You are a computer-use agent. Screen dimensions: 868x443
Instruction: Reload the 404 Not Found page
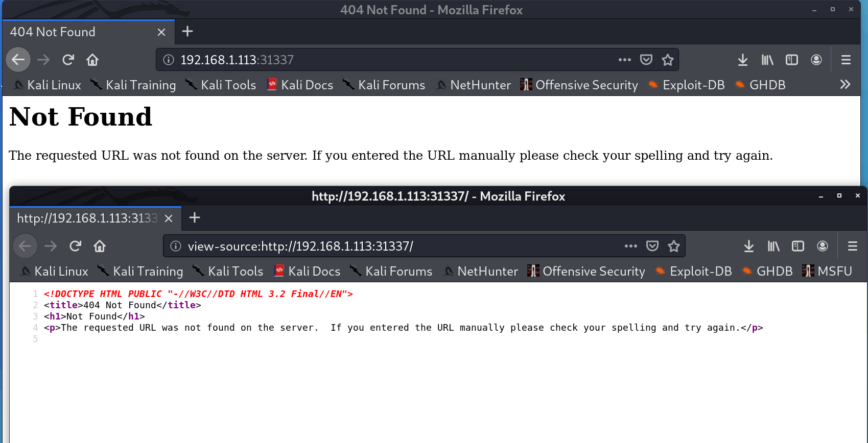(68, 60)
